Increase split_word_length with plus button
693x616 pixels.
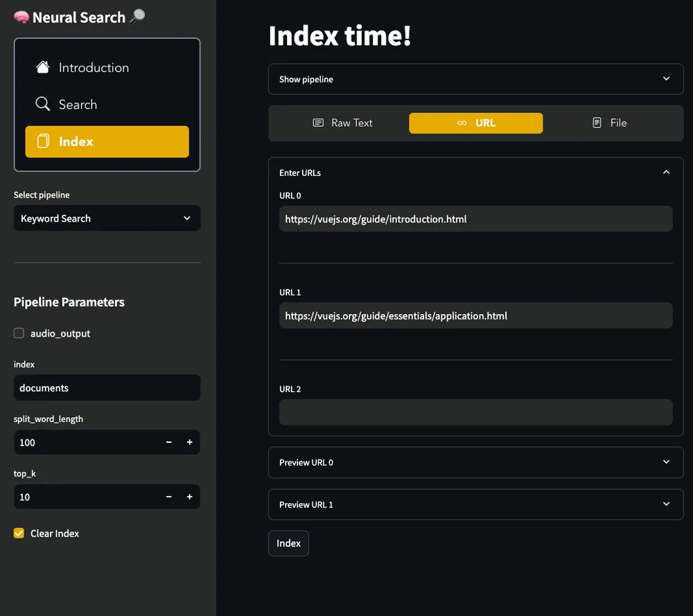(190, 442)
